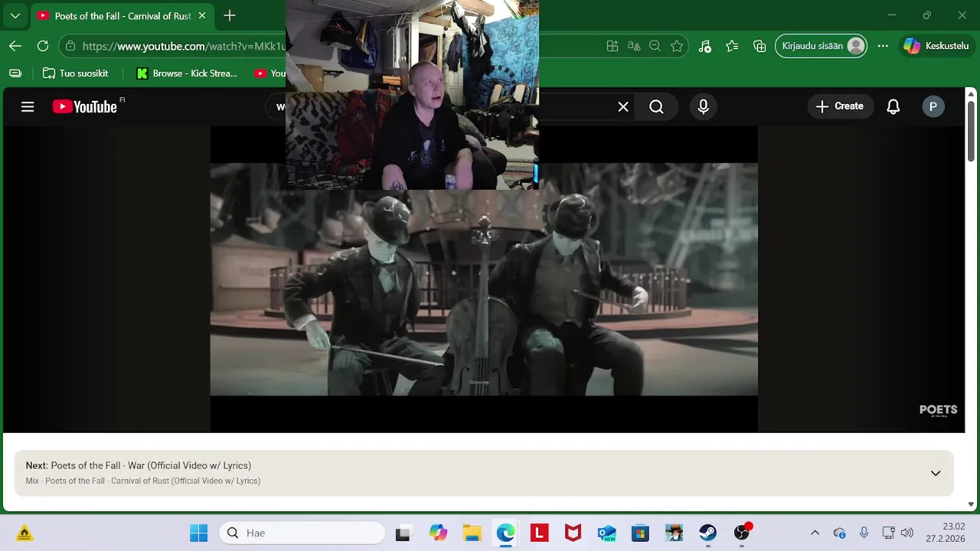Open the weather alert widget on taskbar

click(24, 533)
